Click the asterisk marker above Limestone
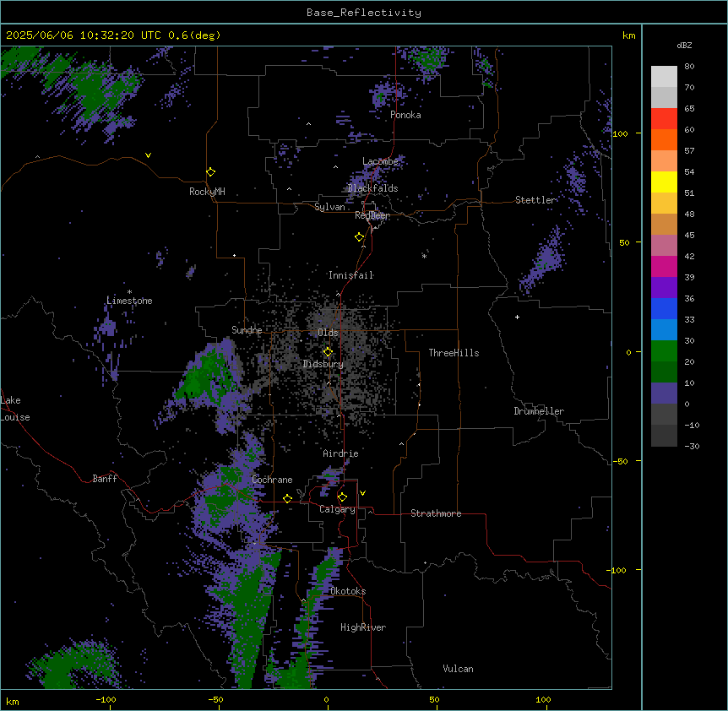 point(129,292)
